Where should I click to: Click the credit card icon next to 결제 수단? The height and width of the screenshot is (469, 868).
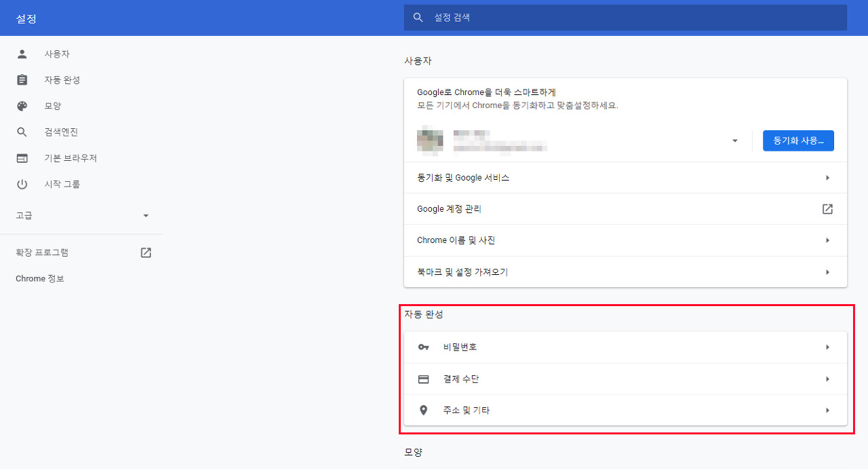(424, 379)
